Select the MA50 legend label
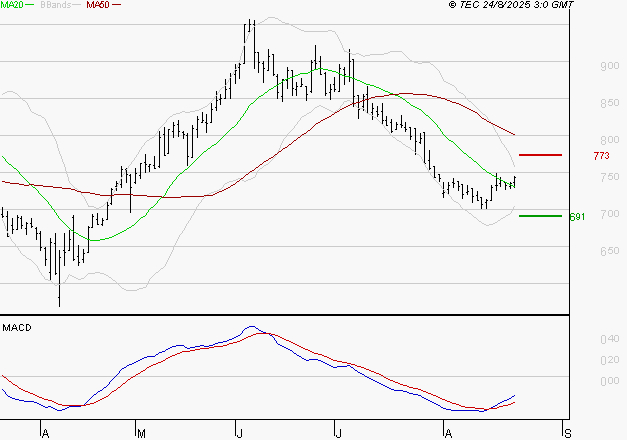The image size is (627, 440). 98,5
